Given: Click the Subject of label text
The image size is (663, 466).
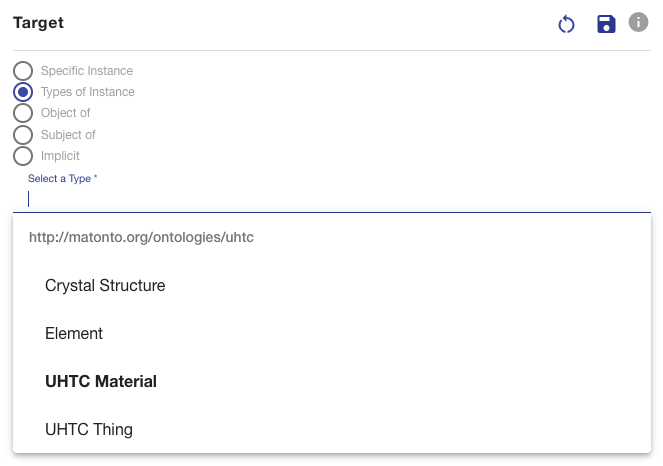Looking at the screenshot, I should 68,135.
